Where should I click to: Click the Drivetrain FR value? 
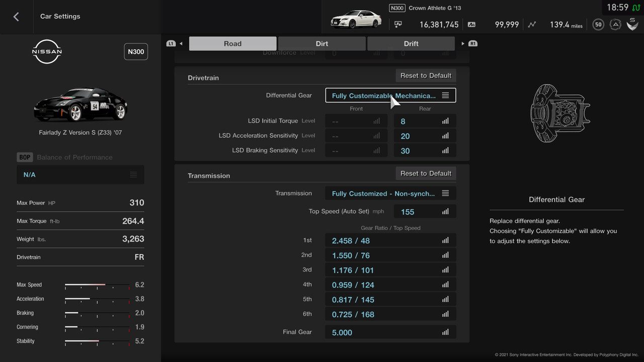[x=139, y=257]
